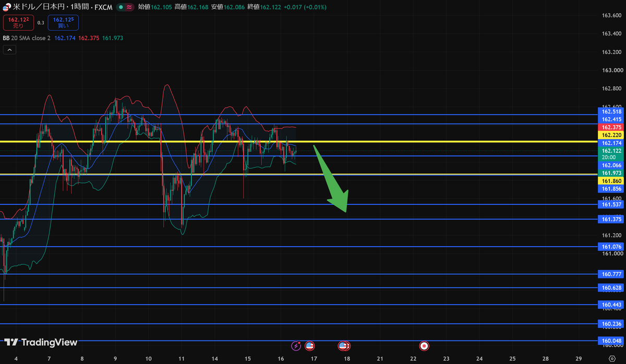Click the 高値162.168 high value
Viewport: 626px width, 364px height.
pos(191,7)
